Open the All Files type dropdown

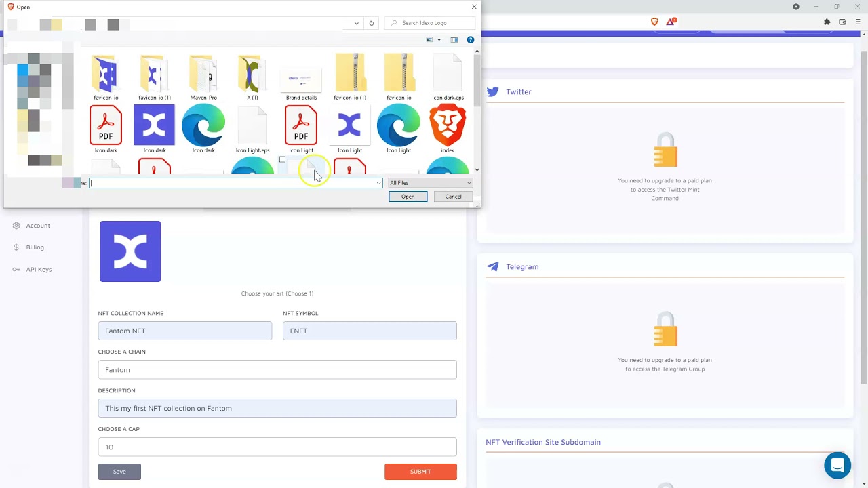[x=430, y=183]
